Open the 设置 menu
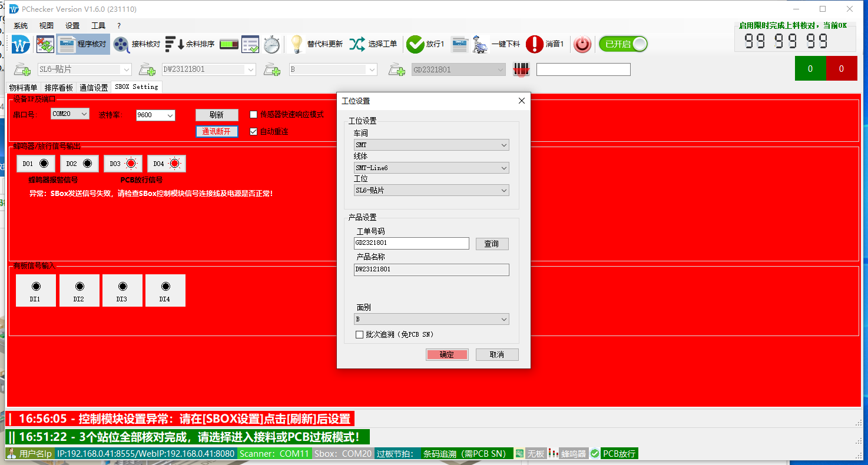Screen dimensions: 868x465 (72, 26)
